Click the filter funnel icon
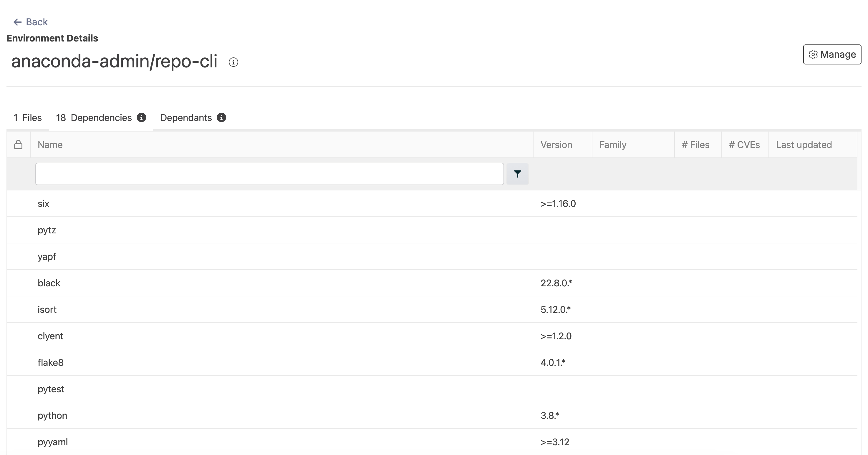 pos(517,174)
